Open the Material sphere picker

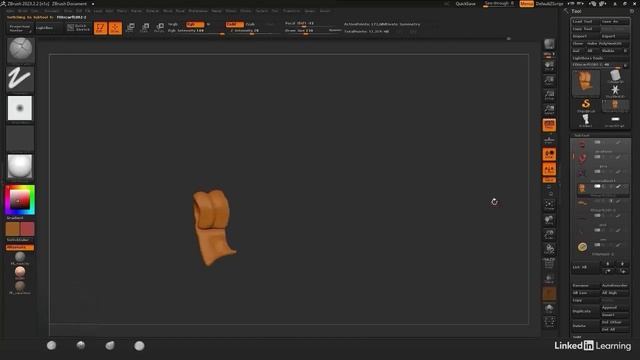coord(20,167)
